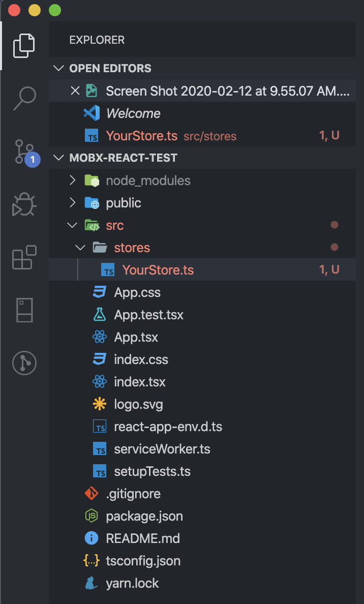Click the green macOS zoom window button
Image resolution: width=364 pixels, height=604 pixels.
pos(55,10)
